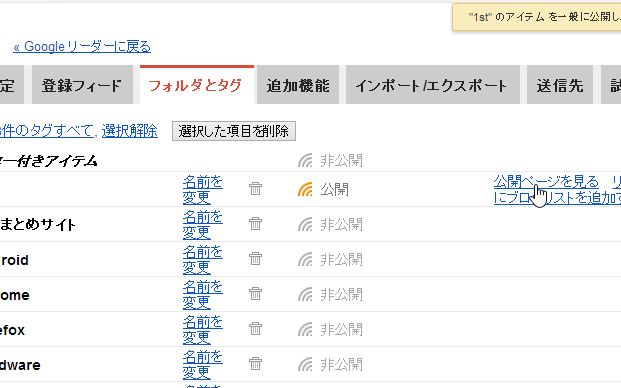Click the 公開 status text
The height and width of the screenshot is (388, 621).
(335, 190)
